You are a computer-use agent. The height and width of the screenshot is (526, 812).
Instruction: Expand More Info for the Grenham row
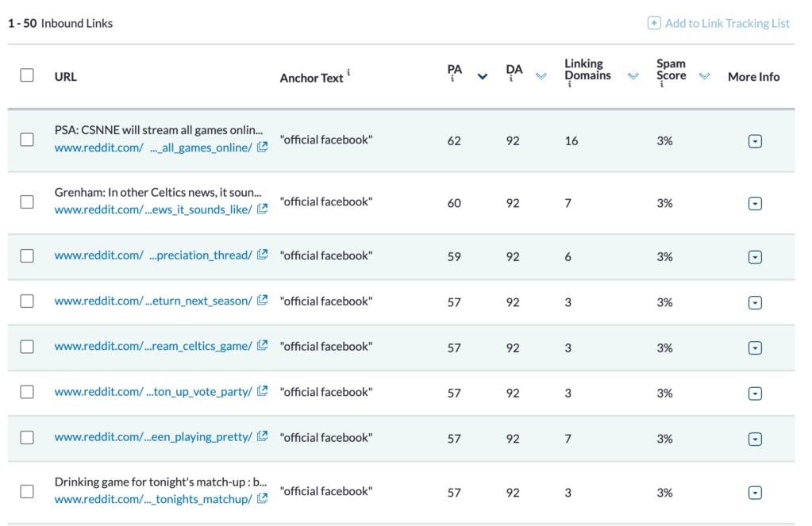pos(755,204)
